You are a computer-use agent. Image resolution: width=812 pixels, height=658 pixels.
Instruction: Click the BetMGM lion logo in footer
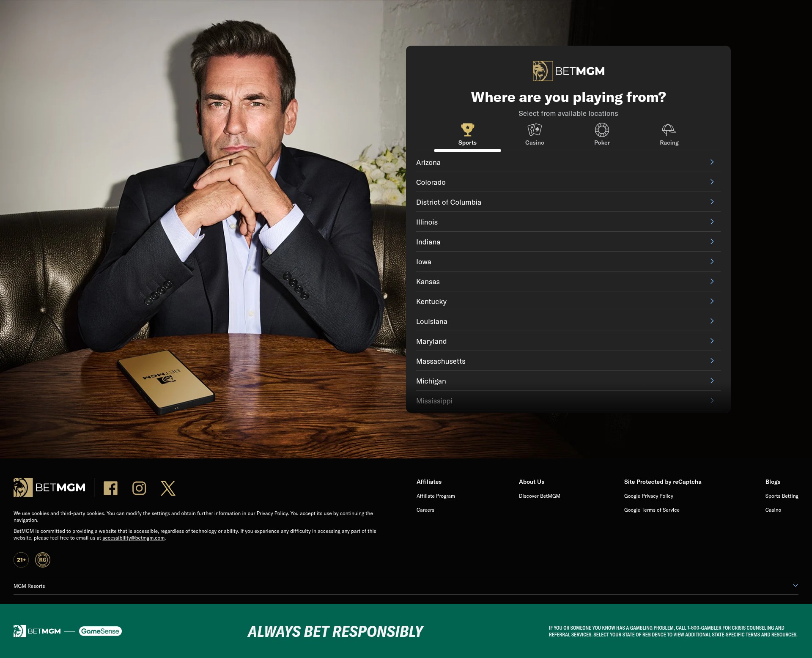point(49,488)
